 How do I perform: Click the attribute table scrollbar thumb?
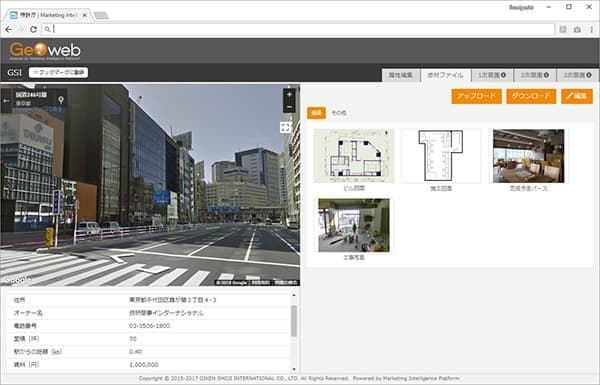(293, 321)
